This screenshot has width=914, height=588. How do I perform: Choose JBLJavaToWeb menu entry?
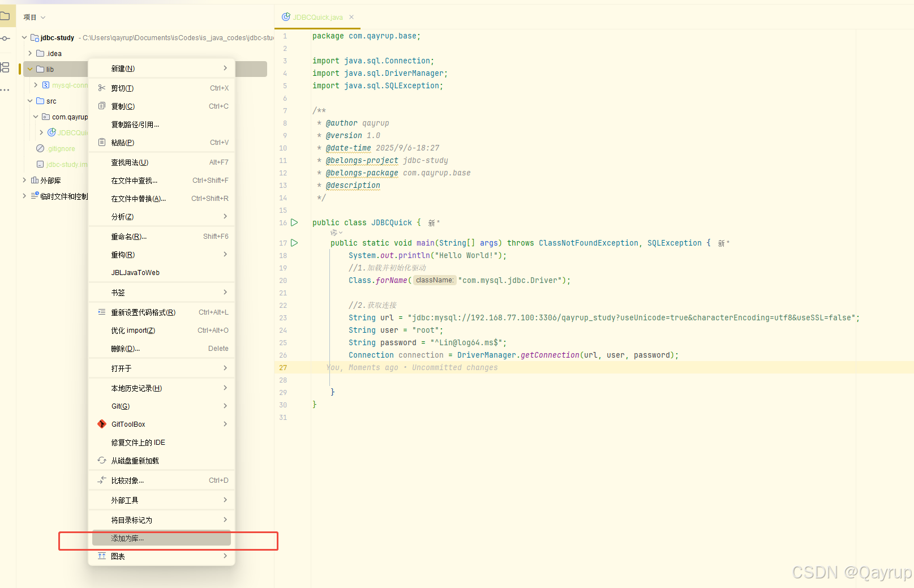click(x=162, y=272)
